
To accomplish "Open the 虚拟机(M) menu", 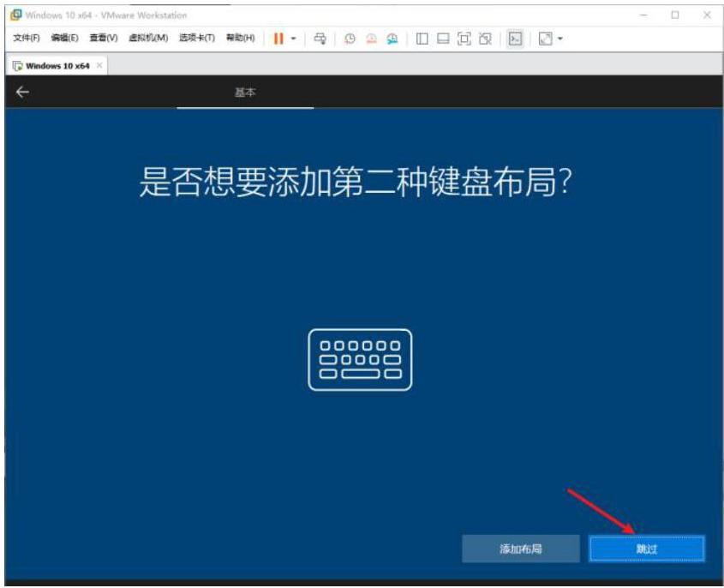I will point(148,39).
